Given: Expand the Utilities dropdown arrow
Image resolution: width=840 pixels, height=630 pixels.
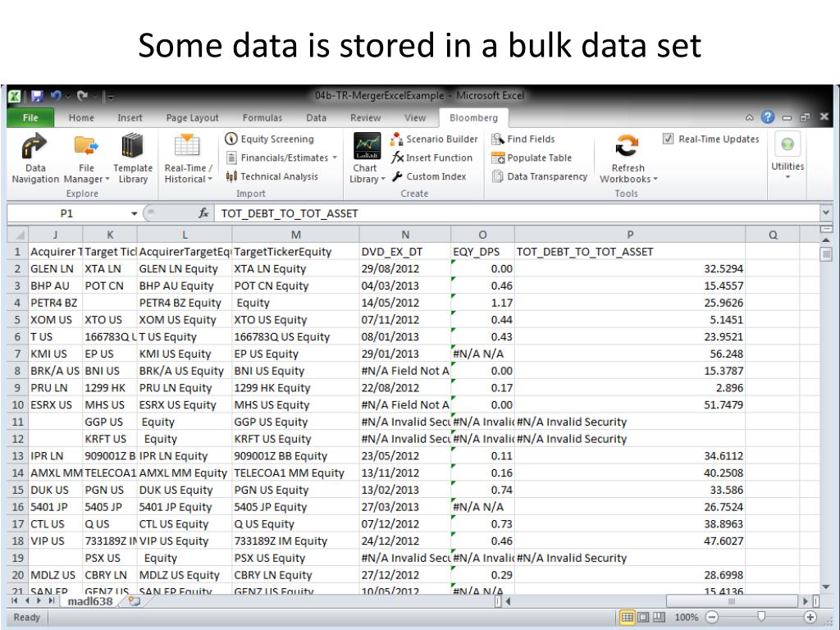Looking at the screenshot, I should [787, 177].
